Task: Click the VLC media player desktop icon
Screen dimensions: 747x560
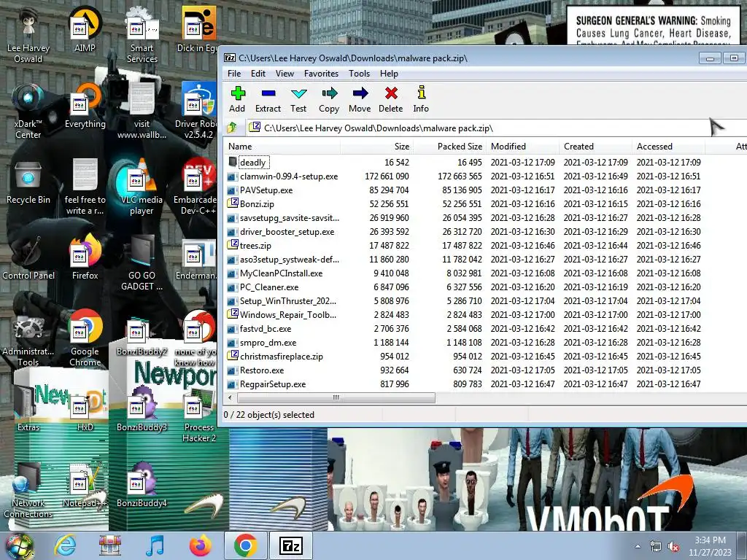Action: pos(142,187)
